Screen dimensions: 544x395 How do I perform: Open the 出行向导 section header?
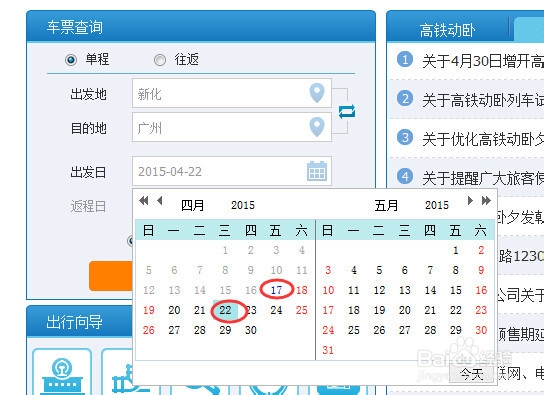[79, 321]
